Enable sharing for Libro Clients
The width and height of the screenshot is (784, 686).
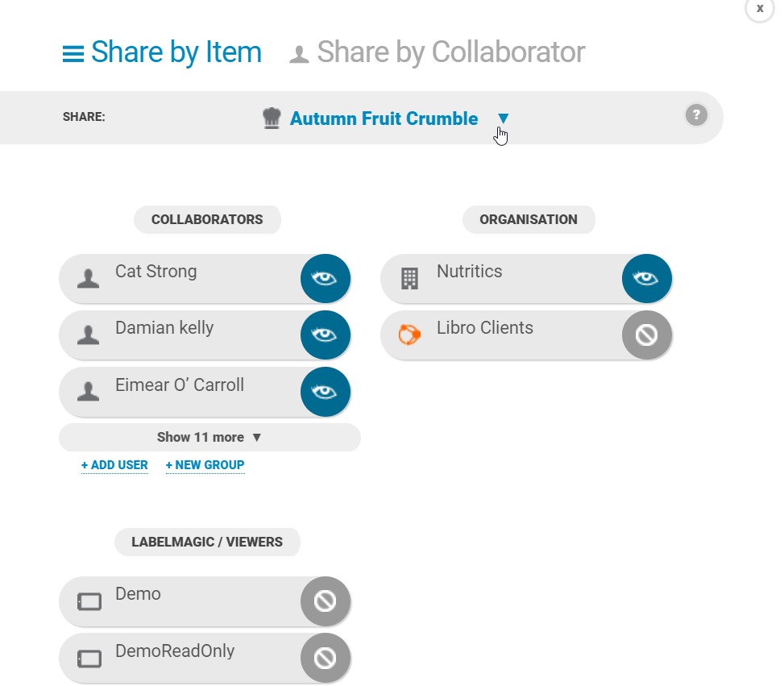click(x=646, y=335)
